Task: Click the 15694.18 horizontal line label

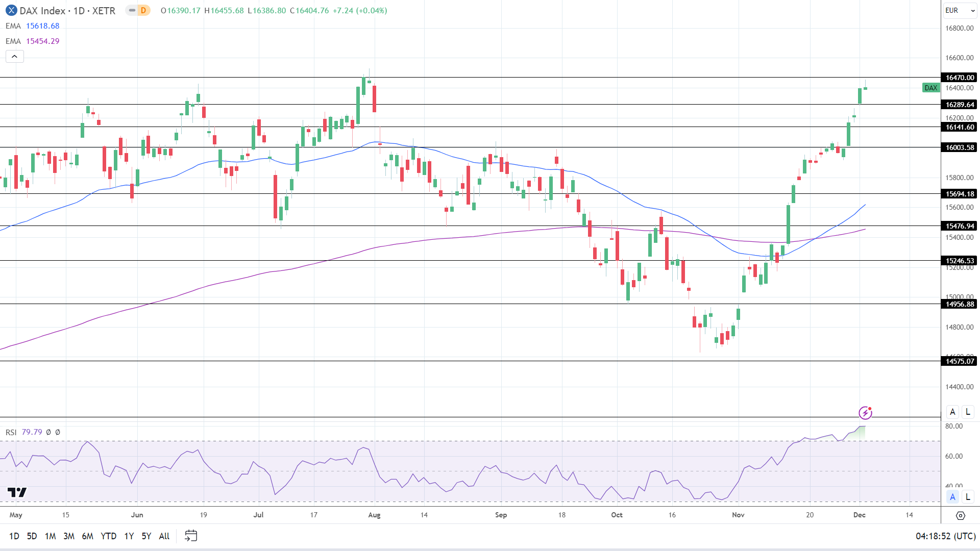Action: pos(960,194)
